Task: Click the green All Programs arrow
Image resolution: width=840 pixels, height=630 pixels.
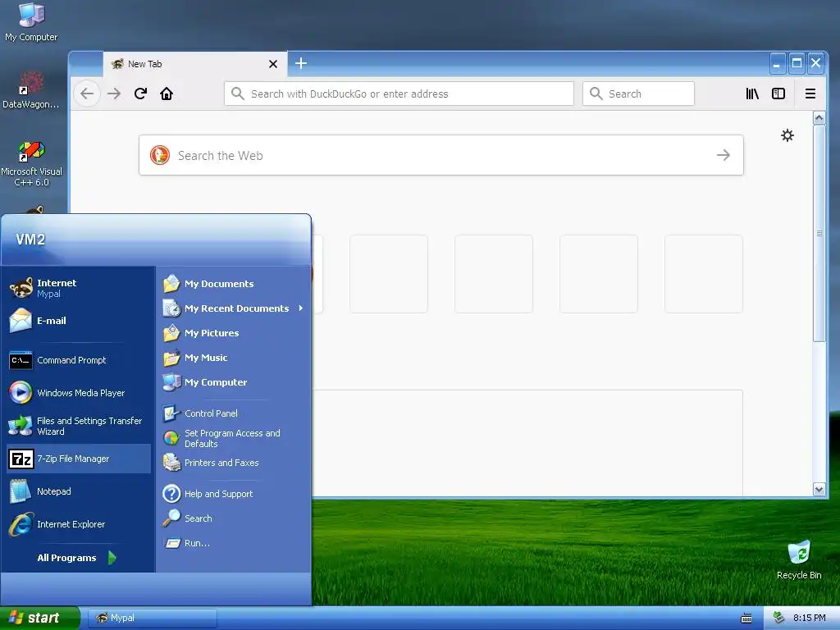Action: tap(112, 558)
